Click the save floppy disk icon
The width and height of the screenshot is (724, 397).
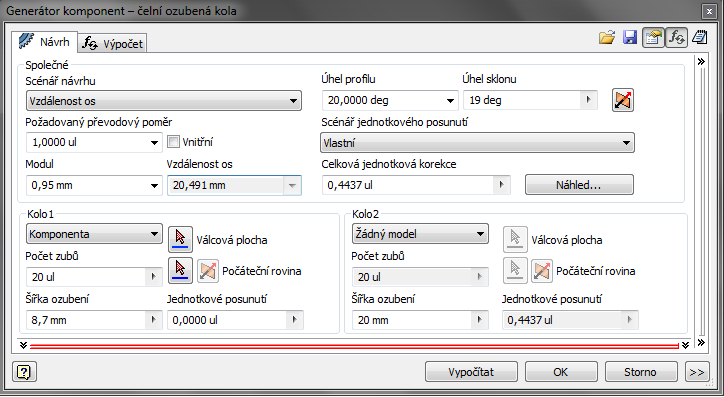click(x=630, y=37)
